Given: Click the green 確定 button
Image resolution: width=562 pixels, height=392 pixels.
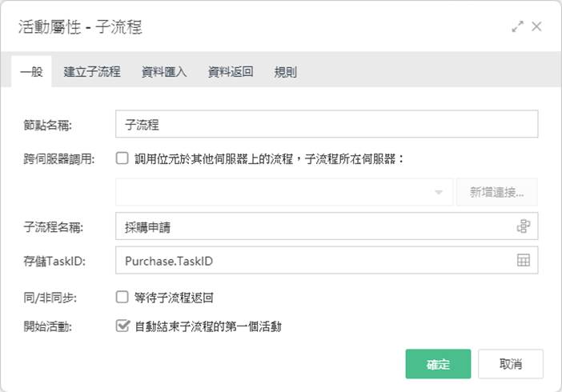Looking at the screenshot, I should click(438, 364).
